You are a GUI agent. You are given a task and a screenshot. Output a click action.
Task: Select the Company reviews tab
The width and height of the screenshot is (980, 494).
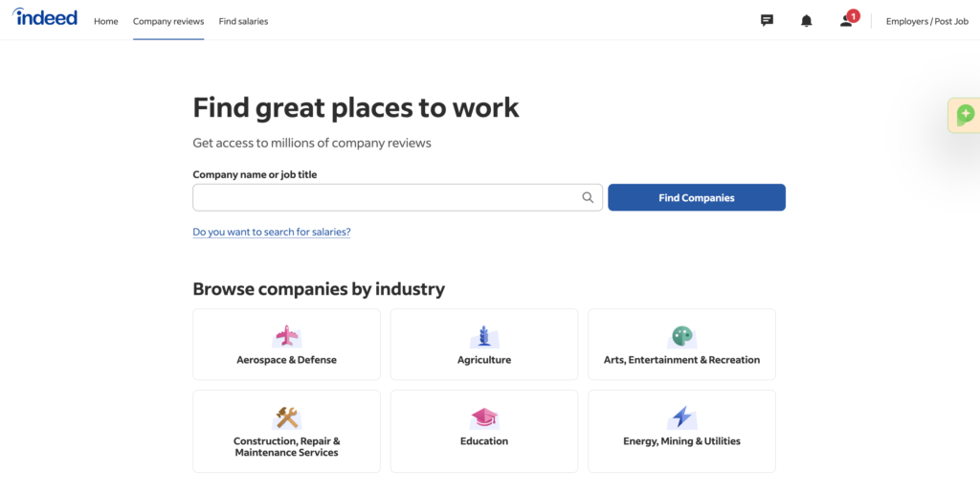tap(168, 21)
